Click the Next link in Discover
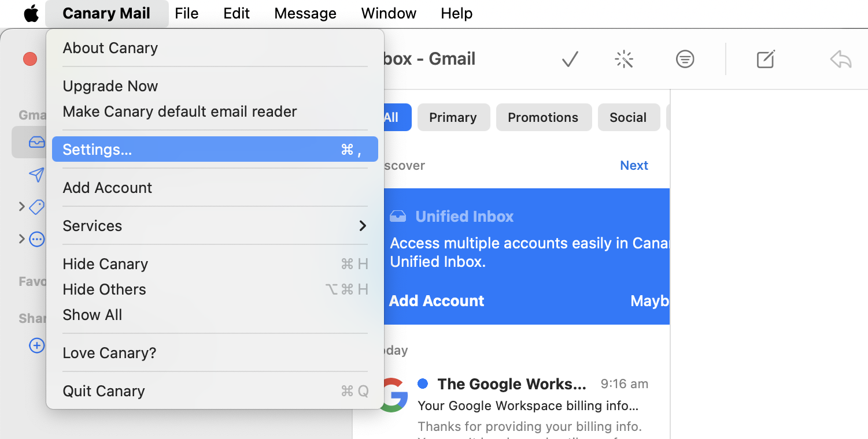This screenshot has height=439, width=868. 634,165
